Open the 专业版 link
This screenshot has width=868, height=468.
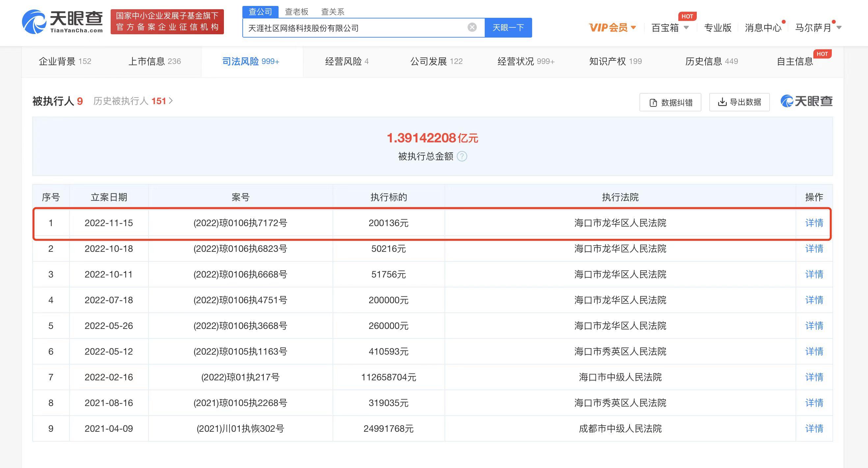(718, 28)
